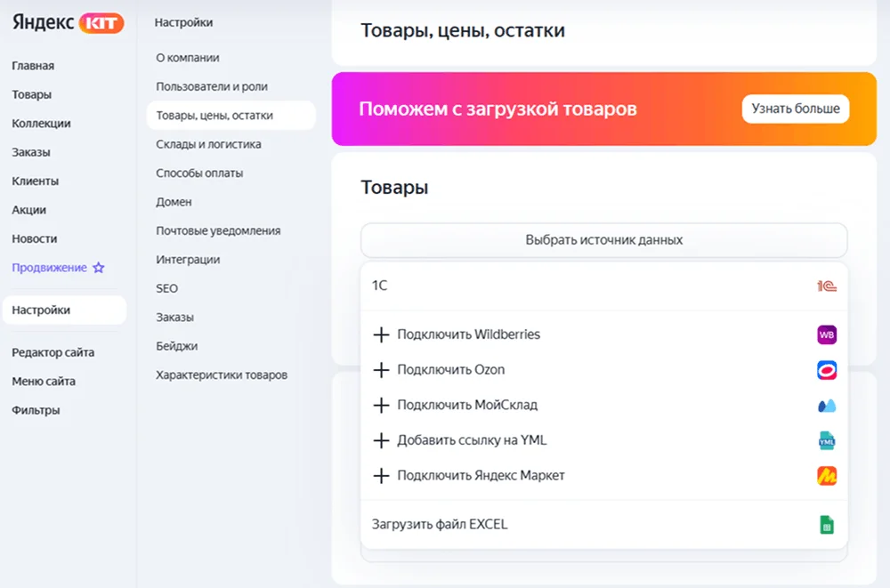
Task: Select Товары, цены, остатки settings item
Action: [x=231, y=116]
